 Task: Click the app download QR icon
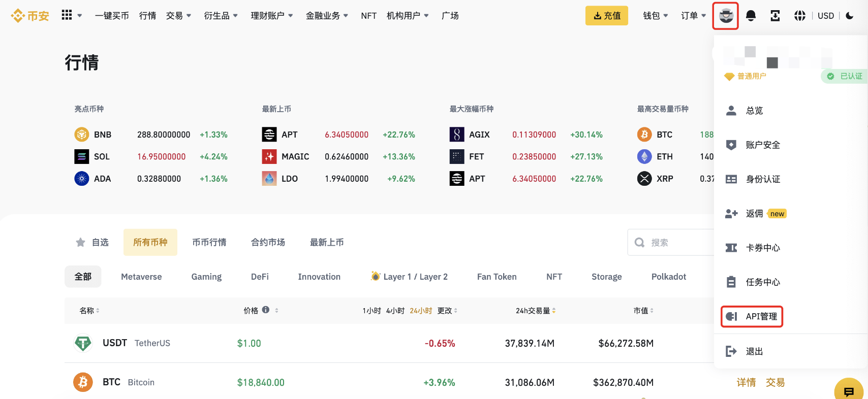775,16
